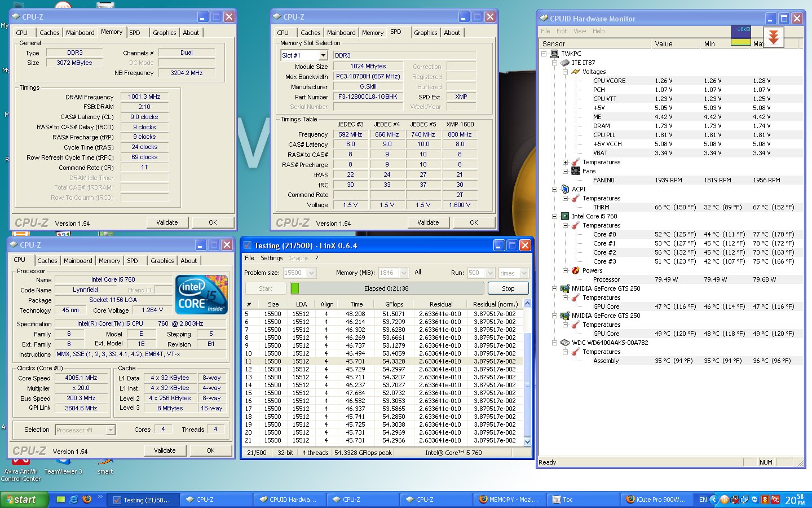Click the Intel Core i5 logo badge
812x508 pixels.
click(x=201, y=294)
